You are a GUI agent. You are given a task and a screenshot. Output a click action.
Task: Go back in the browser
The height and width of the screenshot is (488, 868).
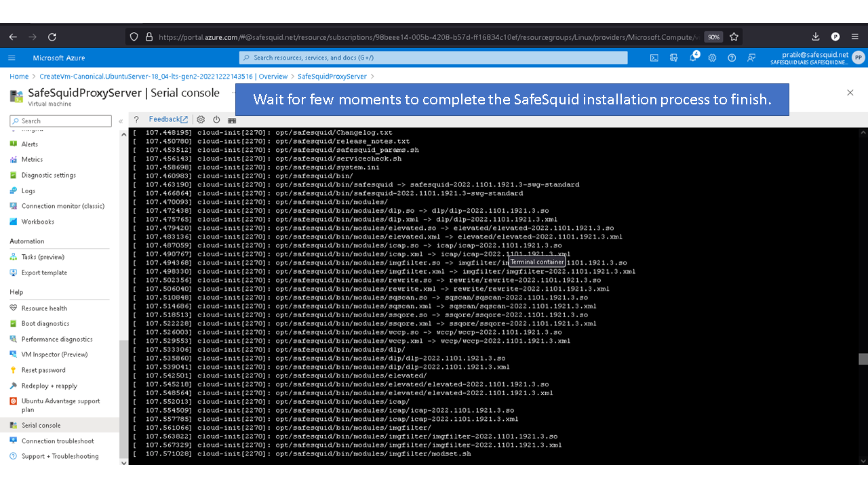coord(13,37)
